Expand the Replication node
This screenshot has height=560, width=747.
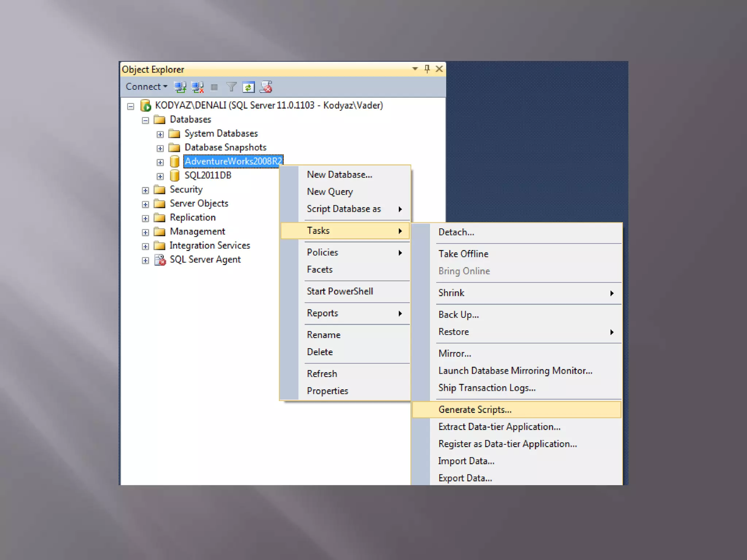point(145,218)
